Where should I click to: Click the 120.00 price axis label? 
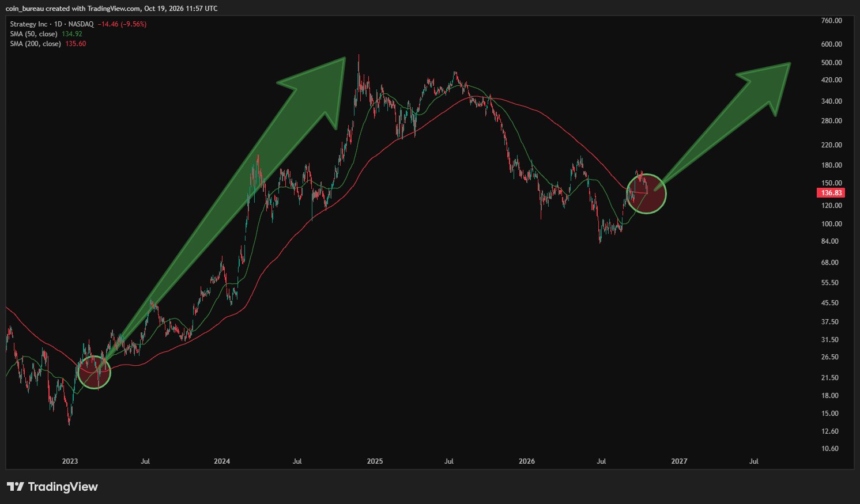(831, 206)
